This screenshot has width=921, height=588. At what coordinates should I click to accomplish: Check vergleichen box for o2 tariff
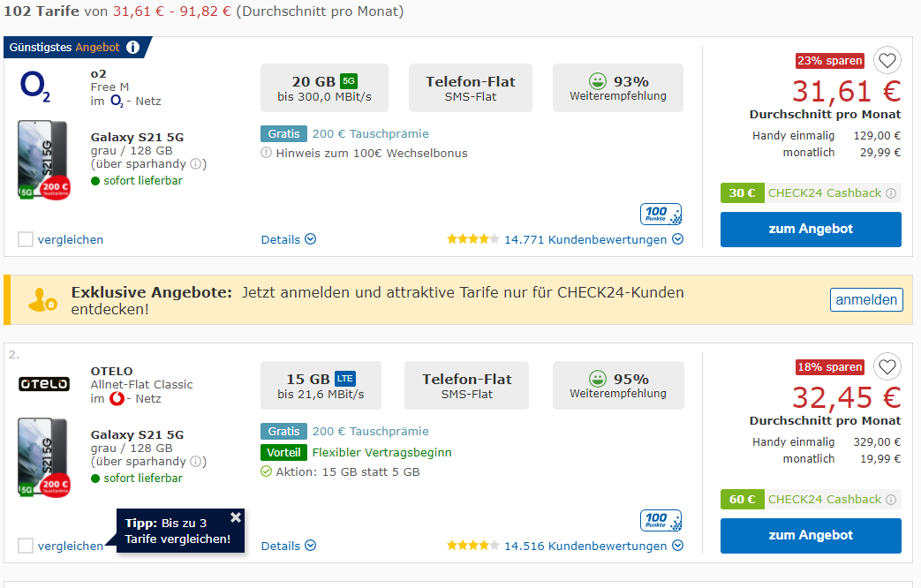tap(26, 239)
